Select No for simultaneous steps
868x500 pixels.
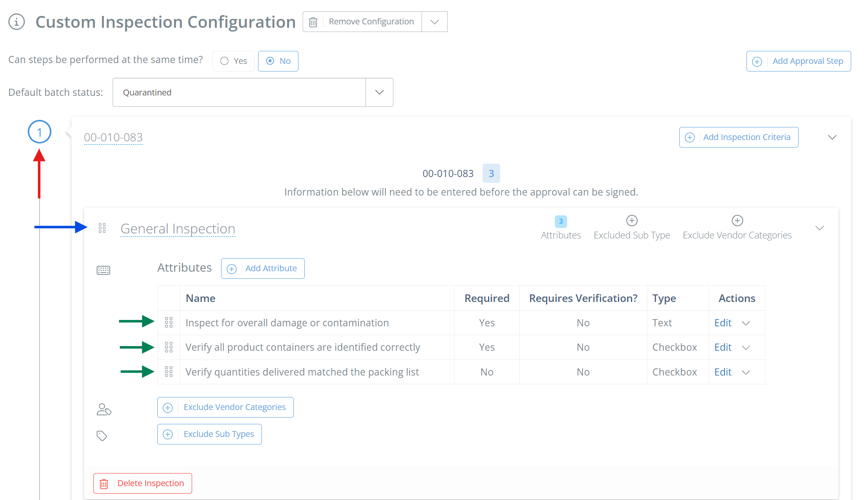pos(278,61)
